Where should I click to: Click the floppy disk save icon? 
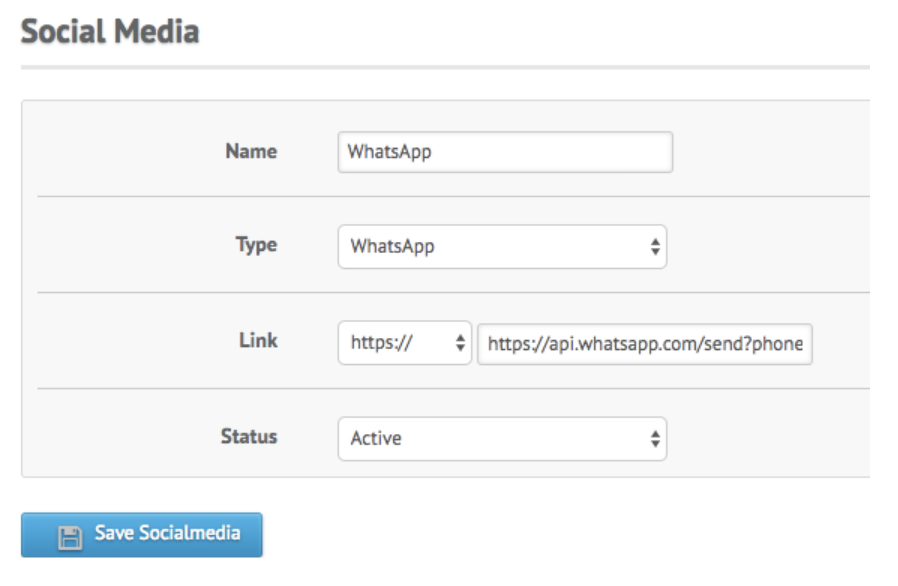tap(70, 537)
